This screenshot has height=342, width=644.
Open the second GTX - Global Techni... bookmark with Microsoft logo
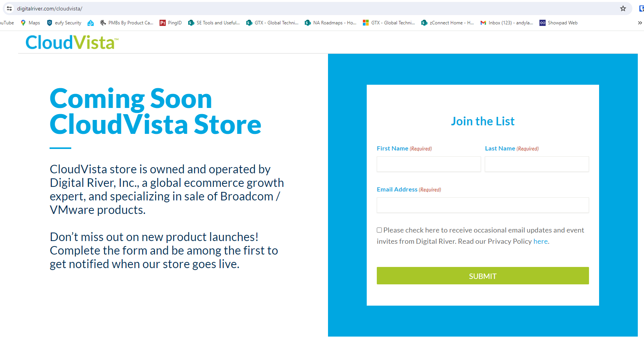coord(389,23)
